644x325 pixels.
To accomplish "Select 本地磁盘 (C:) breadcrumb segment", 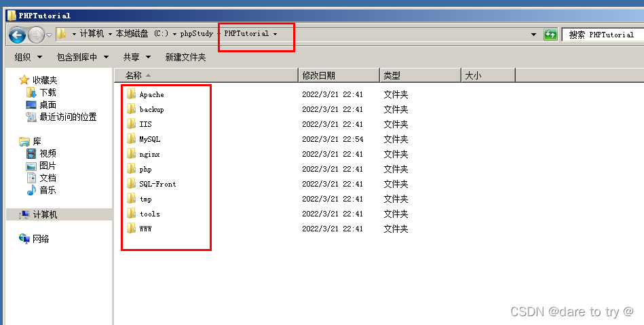I will click(142, 34).
